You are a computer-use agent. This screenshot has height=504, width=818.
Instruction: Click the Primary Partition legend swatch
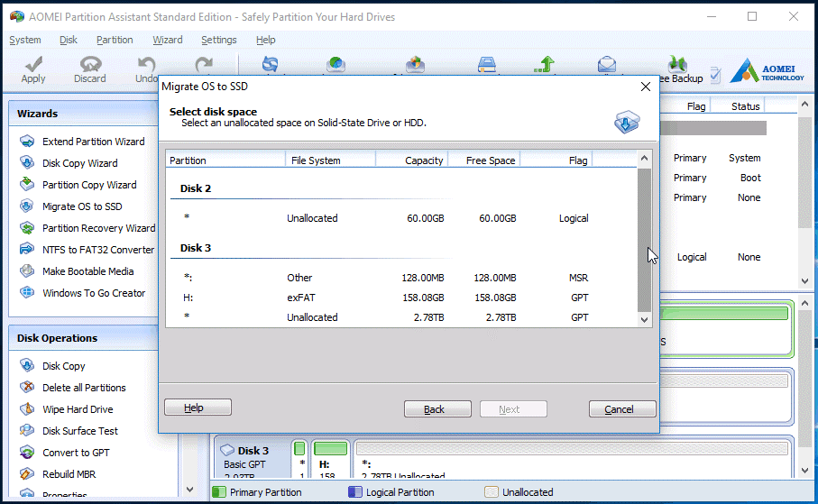coord(220,492)
